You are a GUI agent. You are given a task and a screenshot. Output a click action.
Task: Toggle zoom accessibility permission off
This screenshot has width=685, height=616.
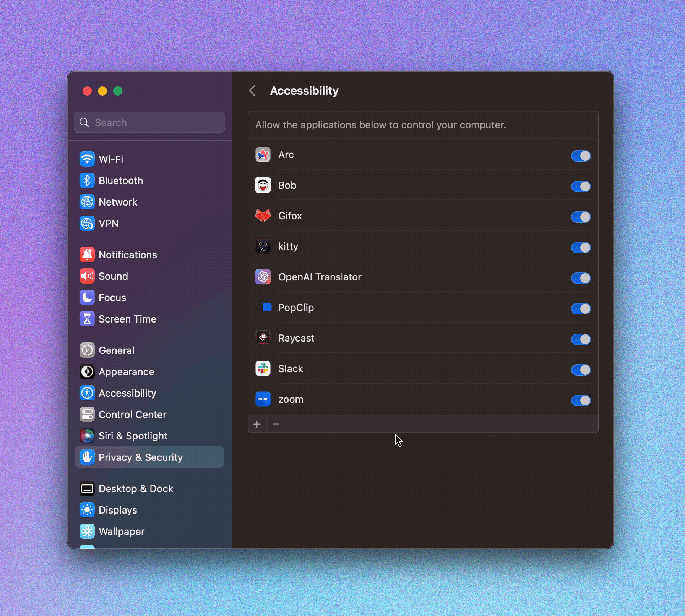[x=581, y=400]
